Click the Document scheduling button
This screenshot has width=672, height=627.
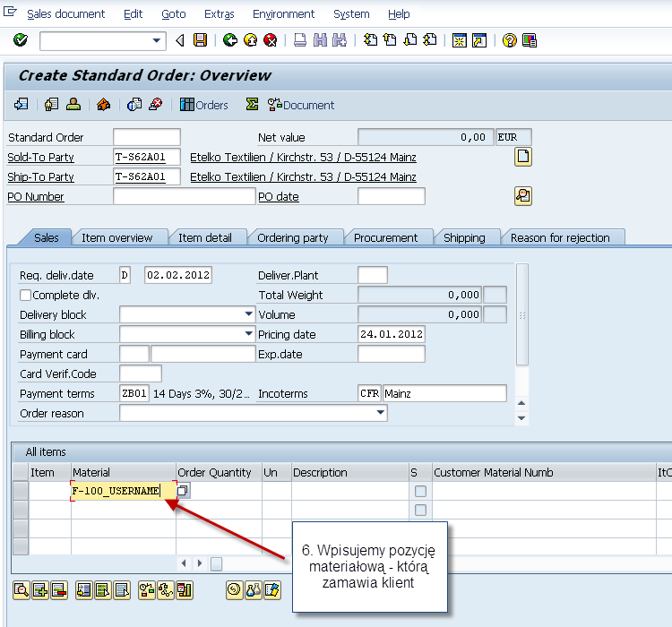point(301,105)
